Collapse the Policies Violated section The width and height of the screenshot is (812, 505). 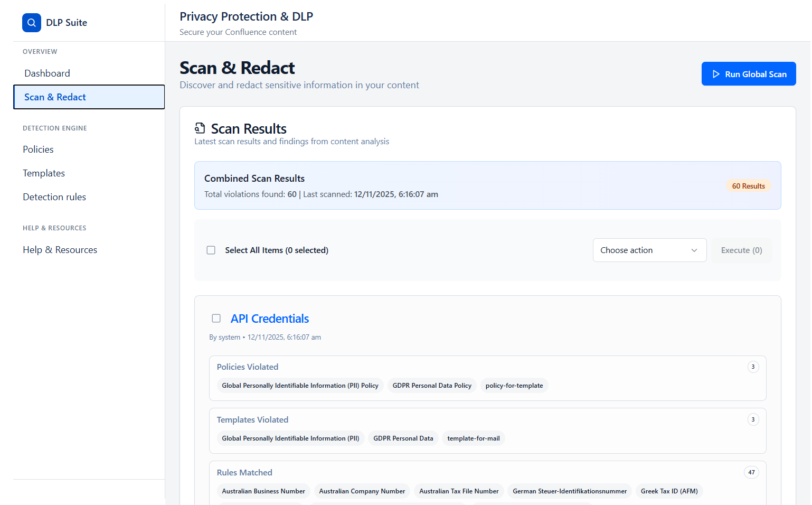click(x=248, y=366)
